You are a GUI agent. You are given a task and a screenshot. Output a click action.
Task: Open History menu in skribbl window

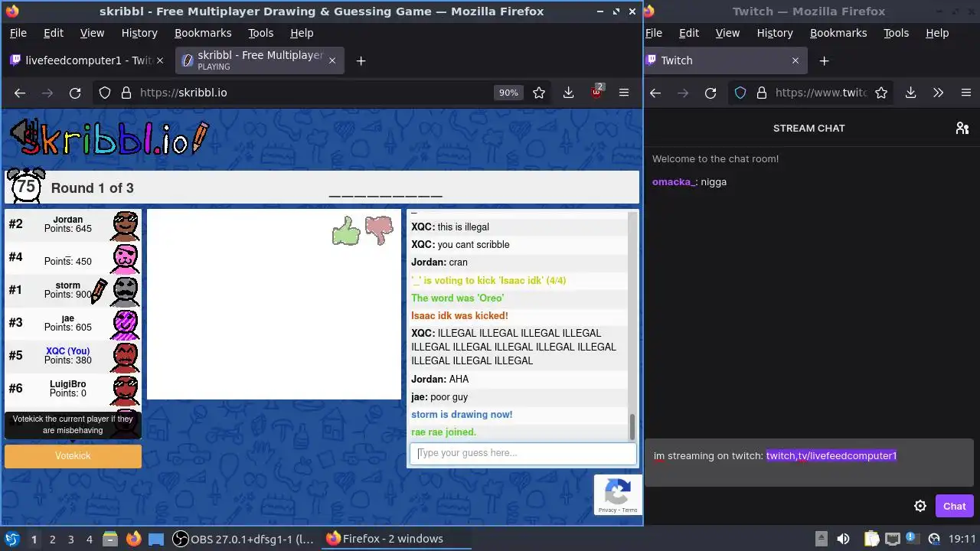[139, 33]
